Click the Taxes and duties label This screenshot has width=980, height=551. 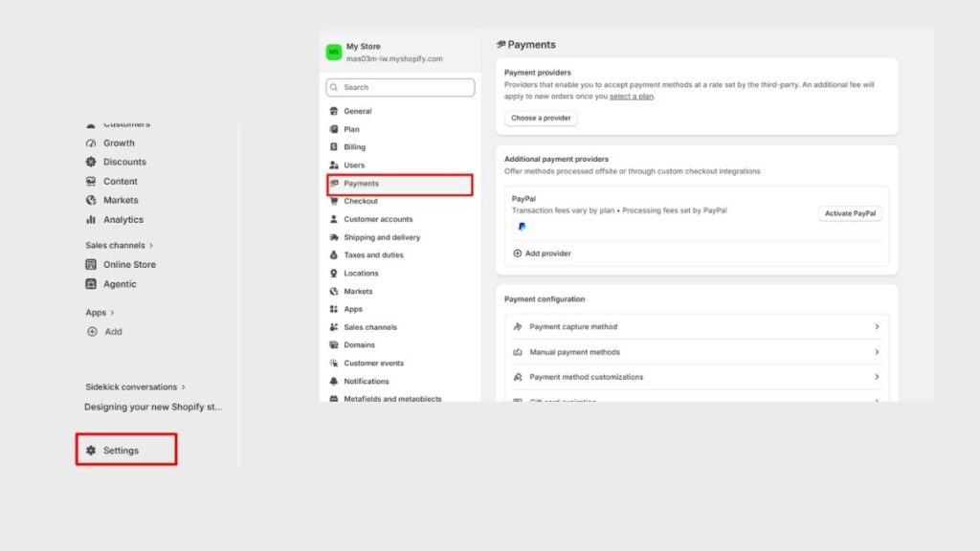(x=373, y=254)
